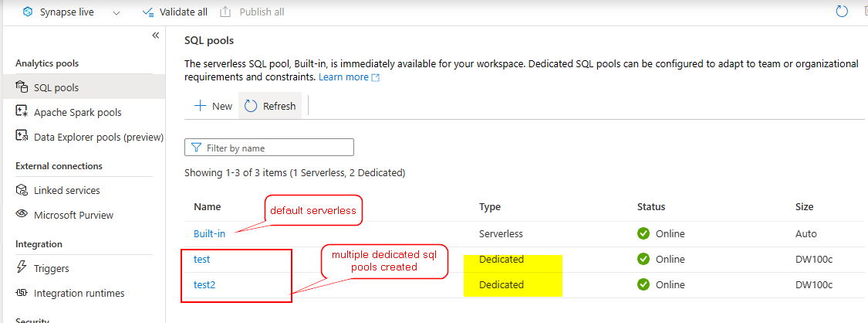Open the Synapse live mode dropdown arrow

[117, 12]
